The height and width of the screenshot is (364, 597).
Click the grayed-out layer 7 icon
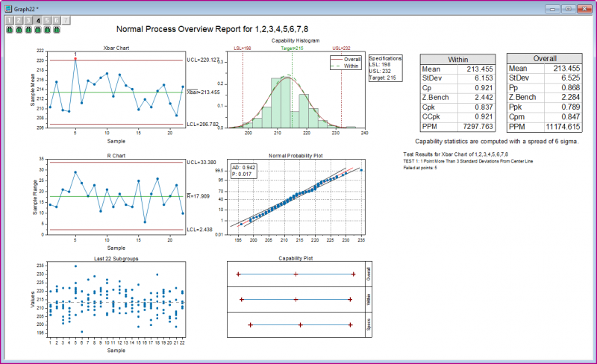click(66, 20)
